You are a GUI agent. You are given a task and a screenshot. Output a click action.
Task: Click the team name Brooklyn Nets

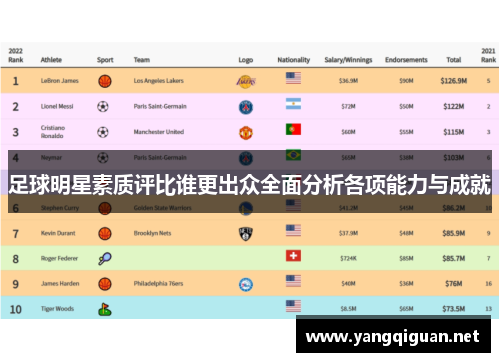(152, 233)
